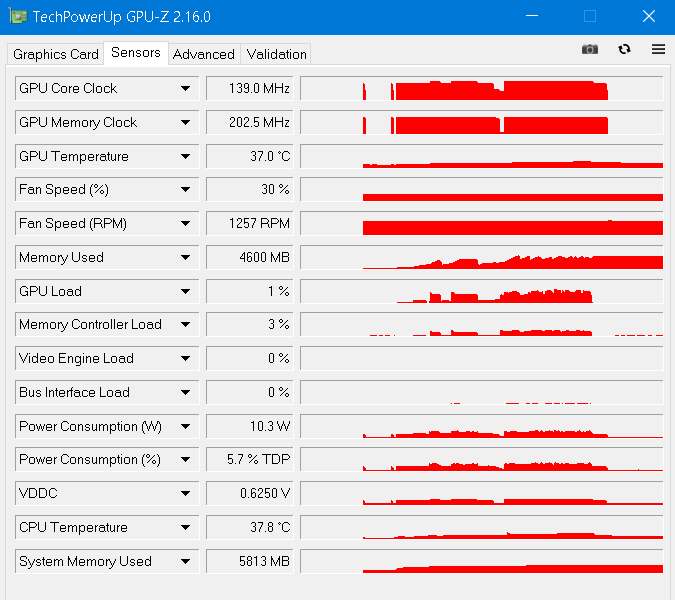Expand the Fan Speed (%) dropdown
The height and width of the screenshot is (600, 675).
(x=185, y=189)
